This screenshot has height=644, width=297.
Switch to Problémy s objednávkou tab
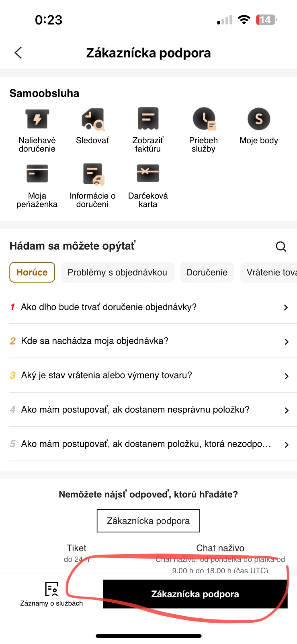117,272
